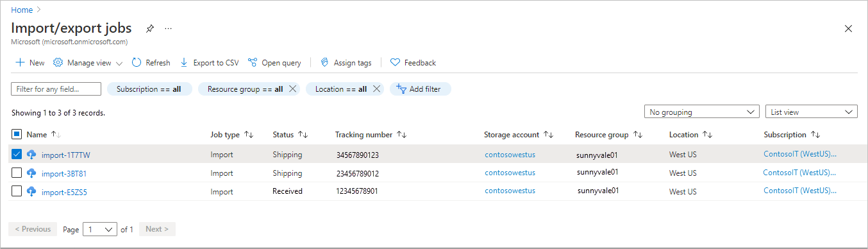
Task: Open contosowestus for import-1T7TW
Action: coord(510,154)
